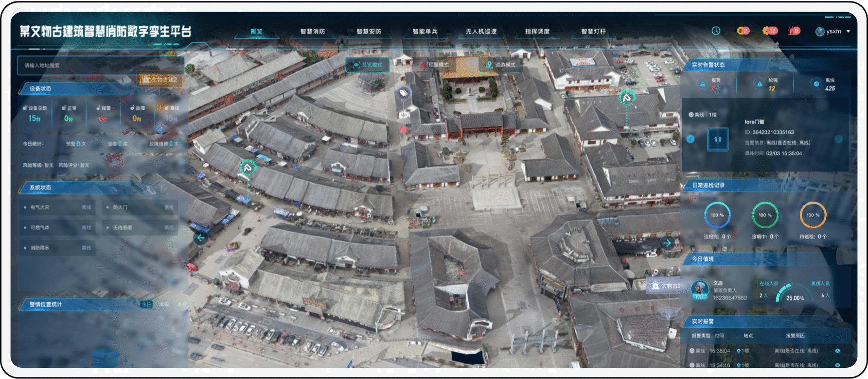Viewport: 868px width, 379px height.
Task: Click the 故障 fault status icon
Action: click(x=760, y=84)
